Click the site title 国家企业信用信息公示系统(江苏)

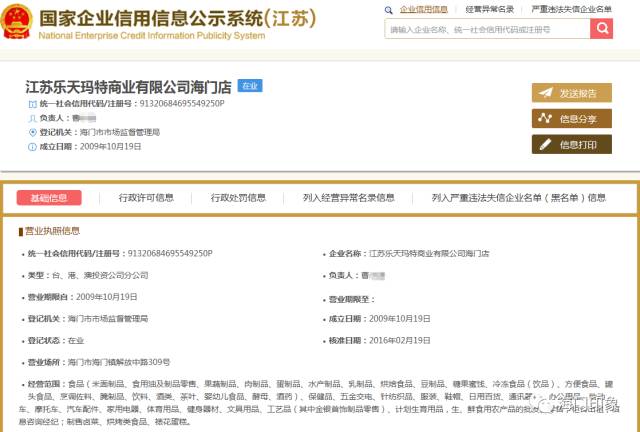click(x=178, y=18)
